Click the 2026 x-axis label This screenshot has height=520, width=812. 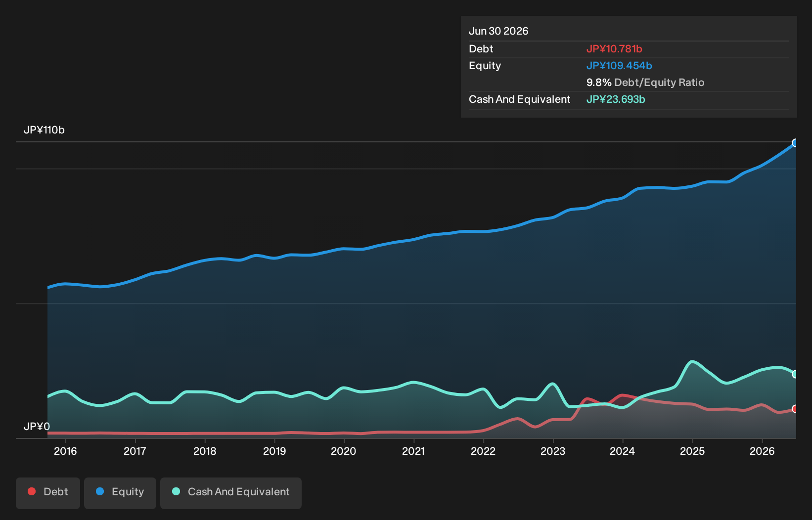(762, 451)
